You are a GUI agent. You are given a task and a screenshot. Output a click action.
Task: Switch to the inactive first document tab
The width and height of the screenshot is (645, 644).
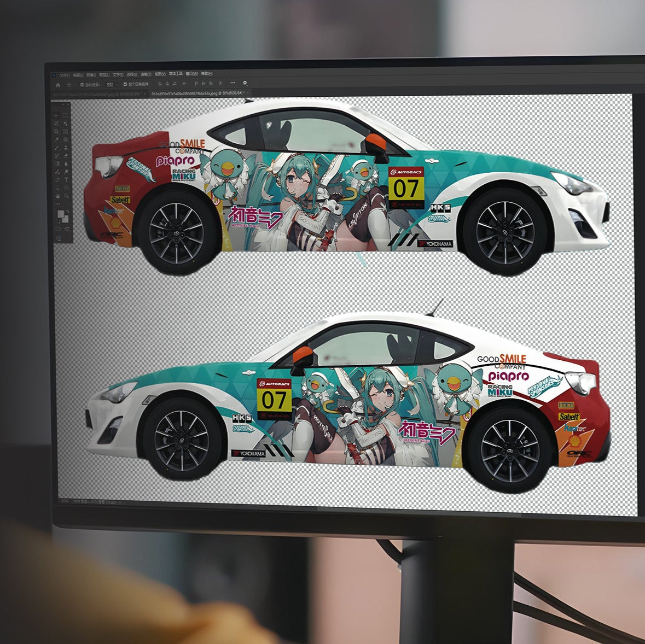(97, 94)
